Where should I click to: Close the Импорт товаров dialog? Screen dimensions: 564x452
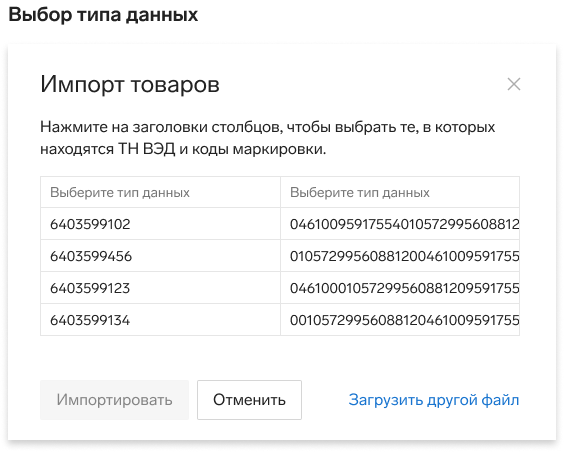514,85
